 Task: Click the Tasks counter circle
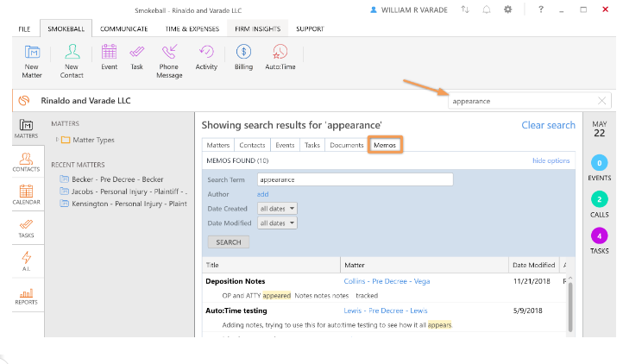599,236
